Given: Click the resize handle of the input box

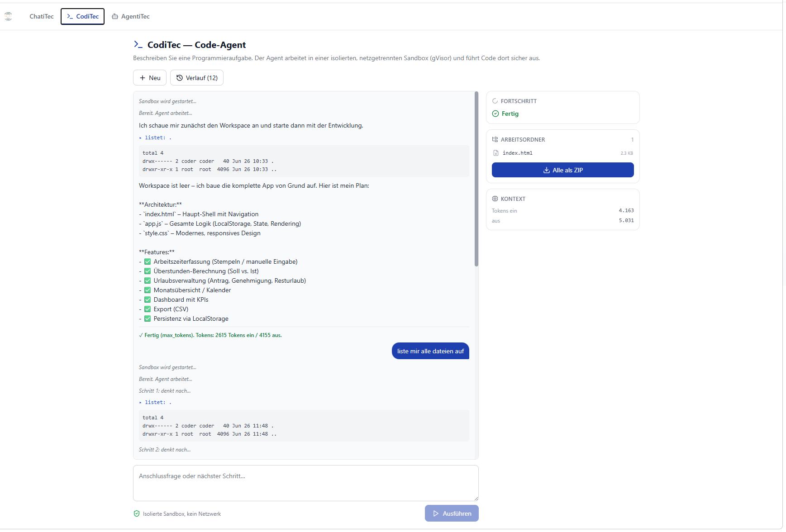Looking at the screenshot, I should coord(476,498).
